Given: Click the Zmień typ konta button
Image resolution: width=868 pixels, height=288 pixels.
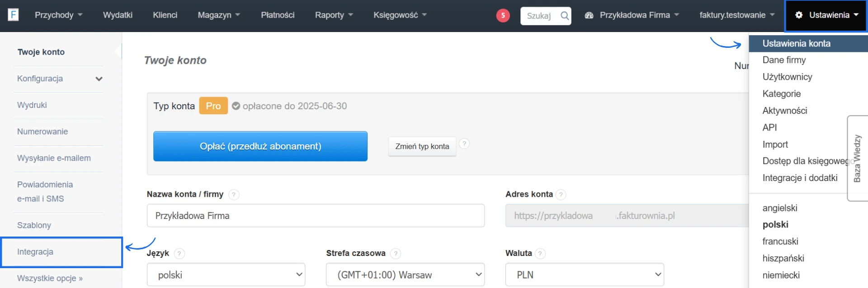Looking at the screenshot, I should pos(422,146).
